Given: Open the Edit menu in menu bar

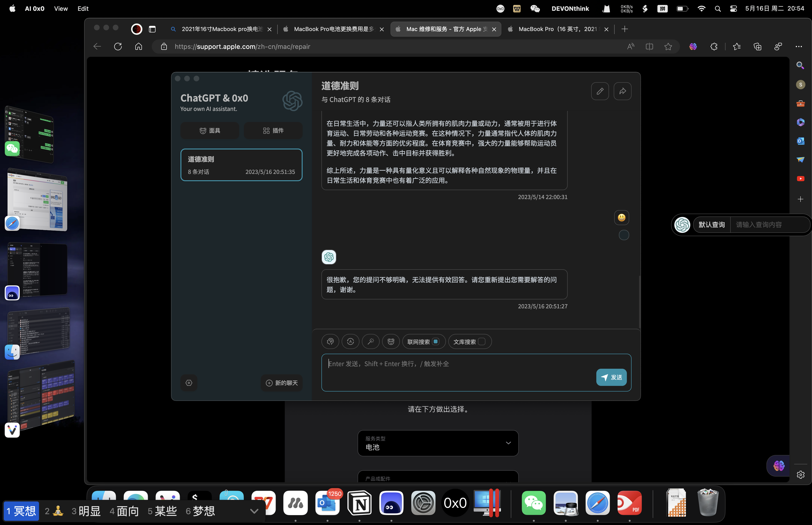Looking at the screenshot, I should [x=82, y=8].
